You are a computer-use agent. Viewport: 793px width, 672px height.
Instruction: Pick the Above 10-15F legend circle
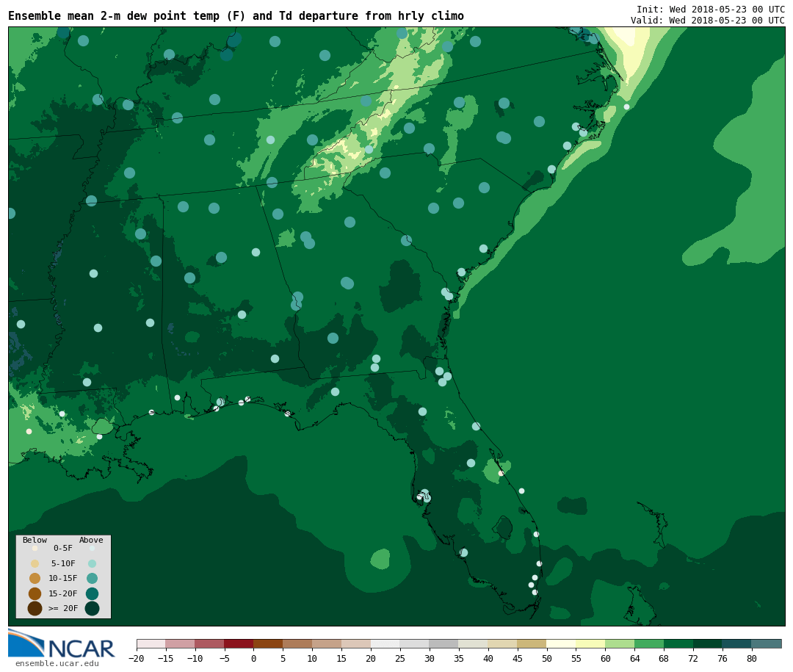coord(92,578)
